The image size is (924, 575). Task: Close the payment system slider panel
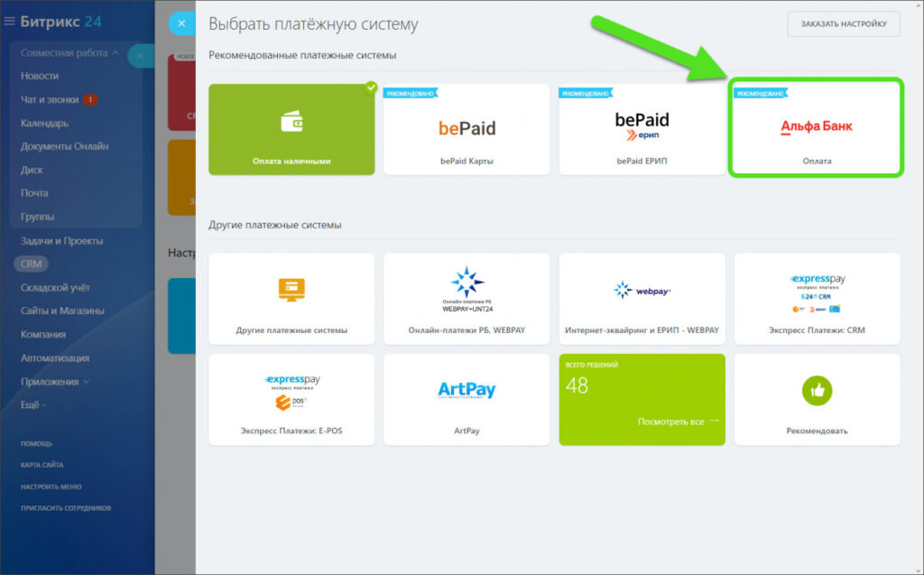[x=181, y=24]
